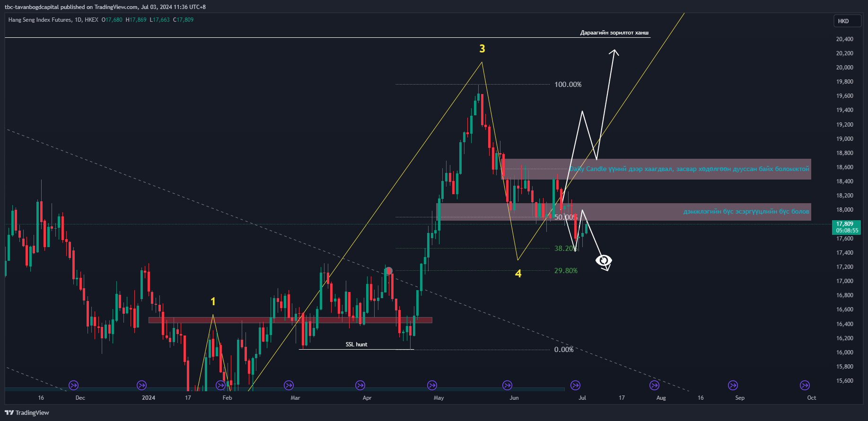Select the 100.00% Fibonacci level label
The width and height of the screenshot is (868, 421).
tap(568, 85)
